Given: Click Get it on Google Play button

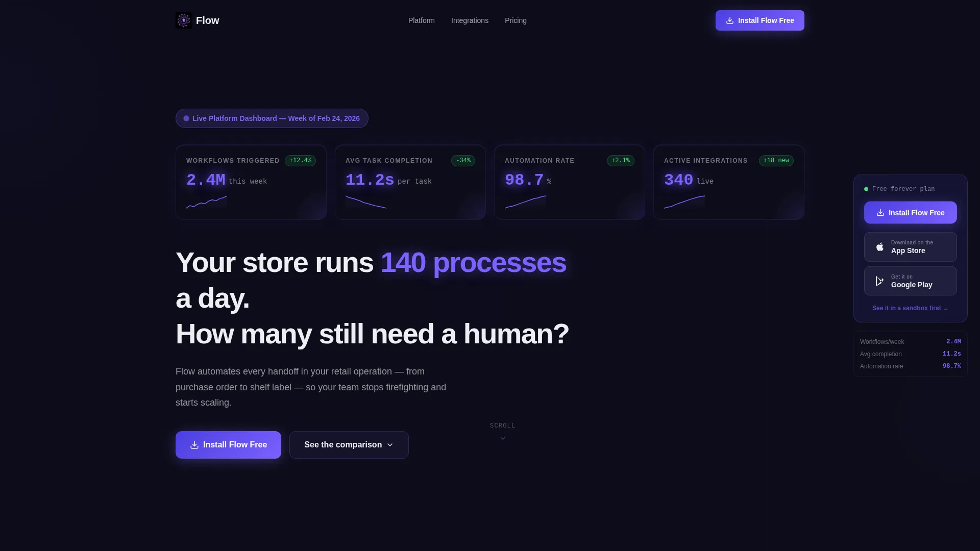Looking at the screenshot, I should point(911,281).
